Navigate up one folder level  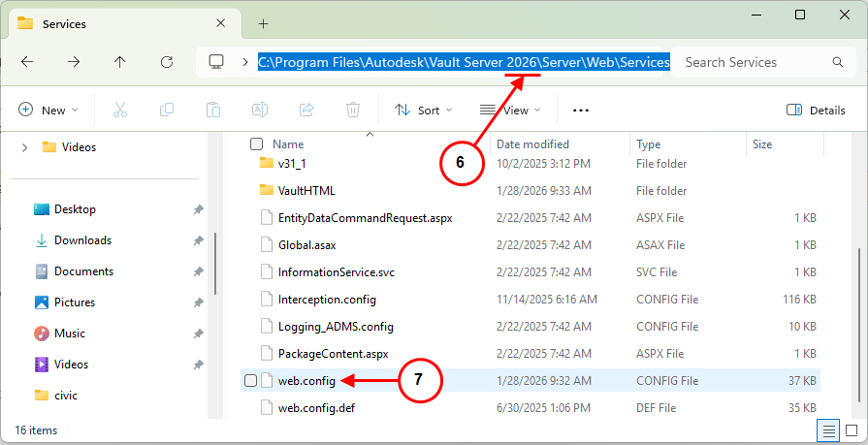tap(119, 62)
